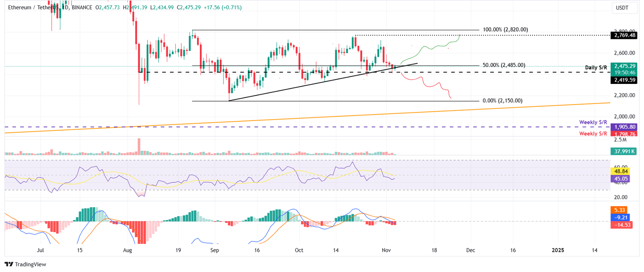
Task: Click the Aug date on time axis
Action: pyautogui.click(x=128, y=250)
